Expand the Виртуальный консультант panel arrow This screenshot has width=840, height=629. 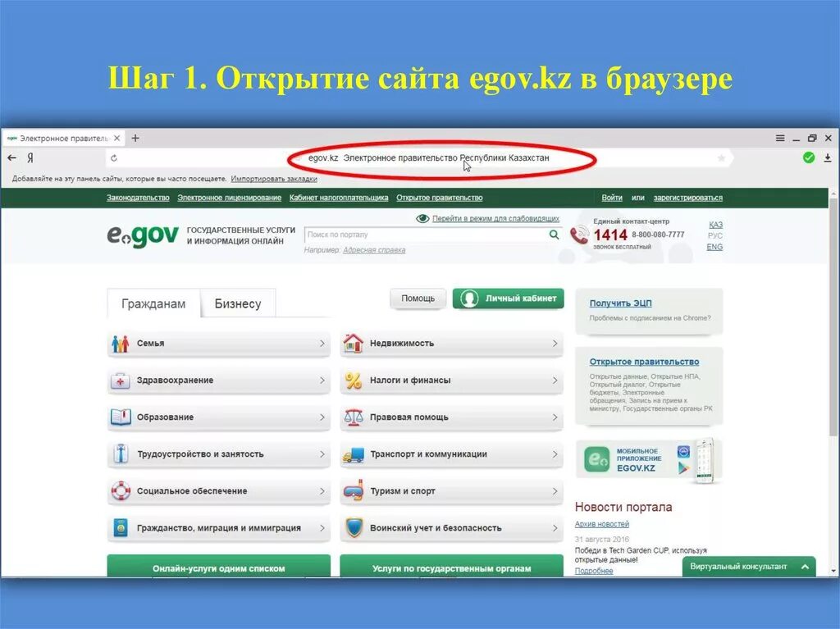805,567
